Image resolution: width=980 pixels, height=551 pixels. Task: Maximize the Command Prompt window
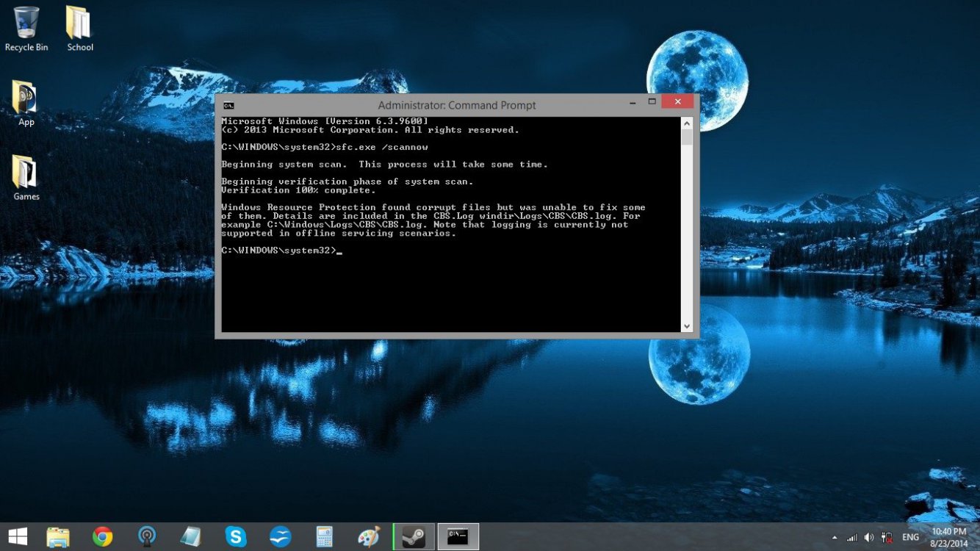pyautogui.click(x=652, y=102)
